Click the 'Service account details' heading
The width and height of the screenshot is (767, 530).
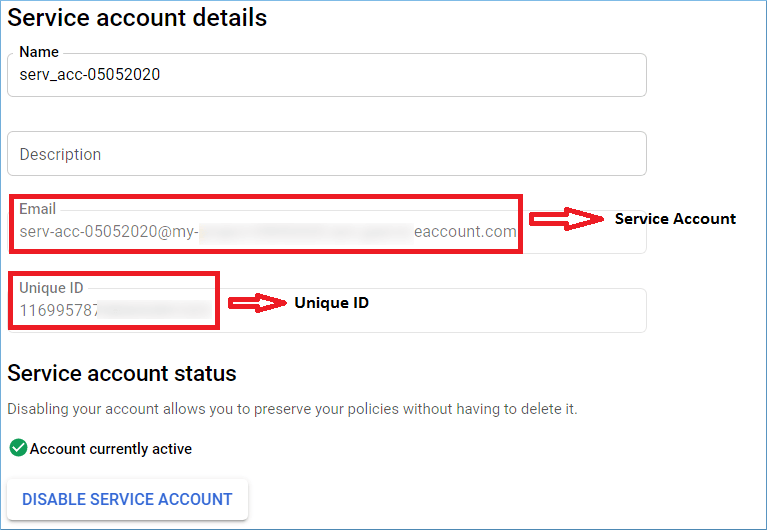pos(137,18)
